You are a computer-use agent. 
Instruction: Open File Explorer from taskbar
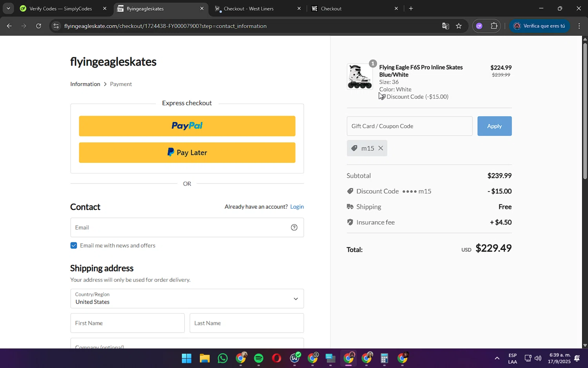click(x=205, y=358)
